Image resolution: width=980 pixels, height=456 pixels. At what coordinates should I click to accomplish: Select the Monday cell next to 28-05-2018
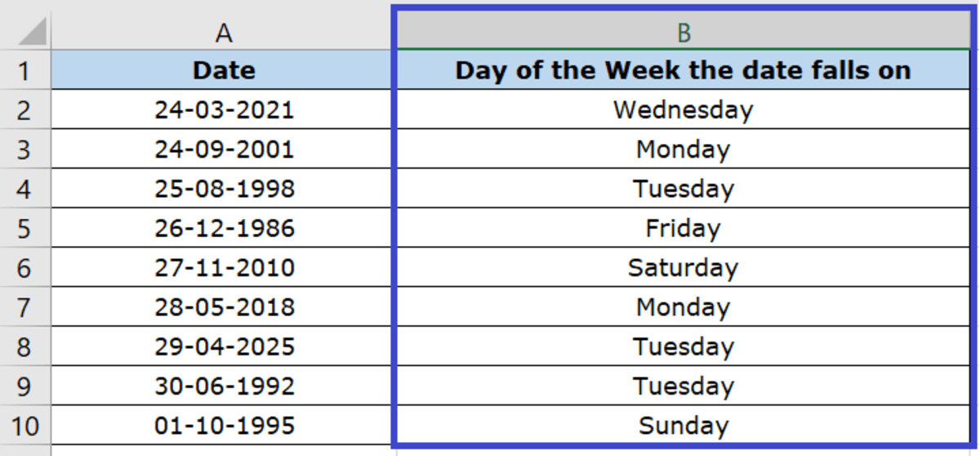[x=684, y=307]
